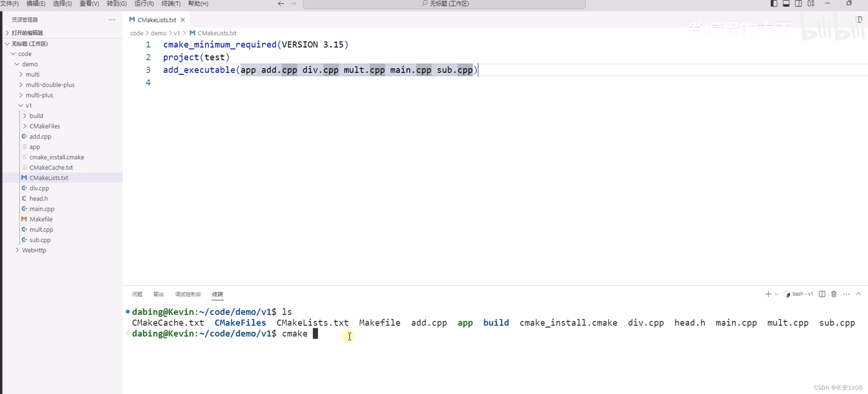Screen dimensions: 868x394
Task: Expand the build folder
Action: [x=36, y=116]
